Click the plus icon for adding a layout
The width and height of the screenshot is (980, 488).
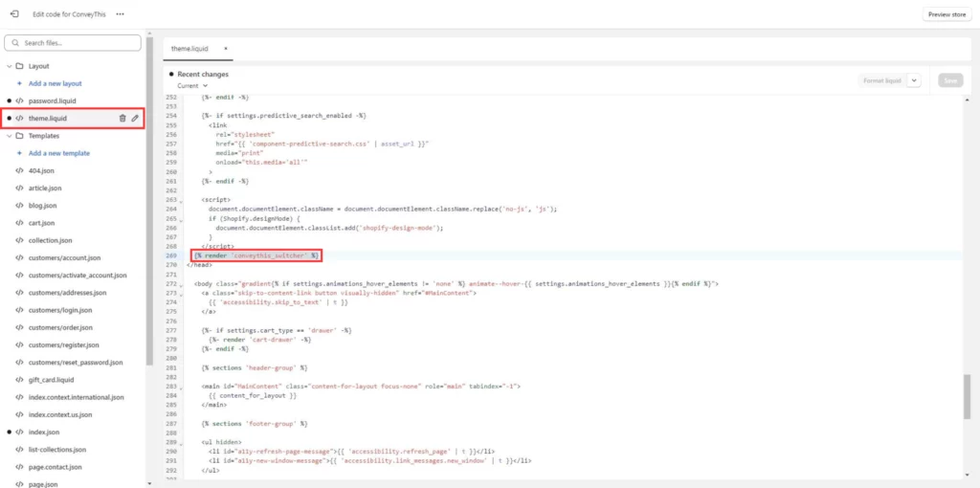(x=19, y=83)
